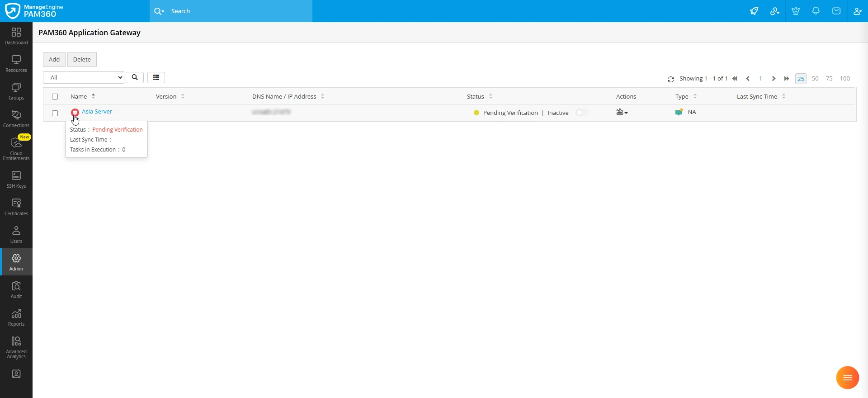Expand the search options dropdown in the top bar
The width and height of the screenshot is (868, 398).
[159, 11]
